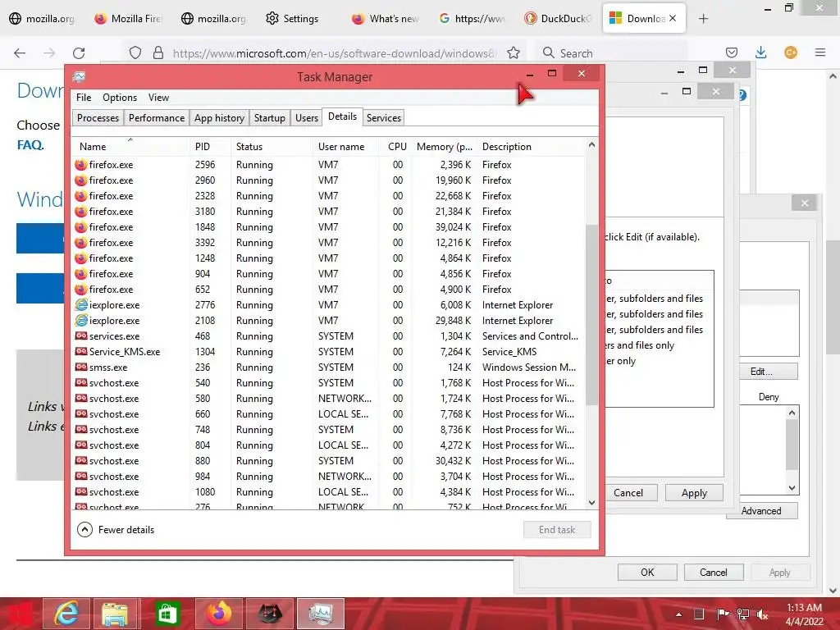Open File Explorer from taskbar
The height and width of the screenshot is (630, 840).
[115, 614]
